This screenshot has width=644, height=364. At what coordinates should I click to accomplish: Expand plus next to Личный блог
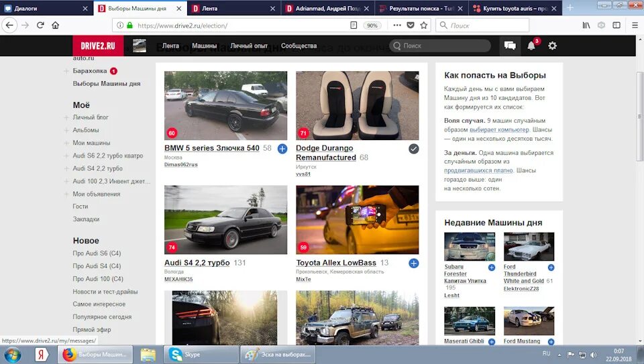point(66,117)
